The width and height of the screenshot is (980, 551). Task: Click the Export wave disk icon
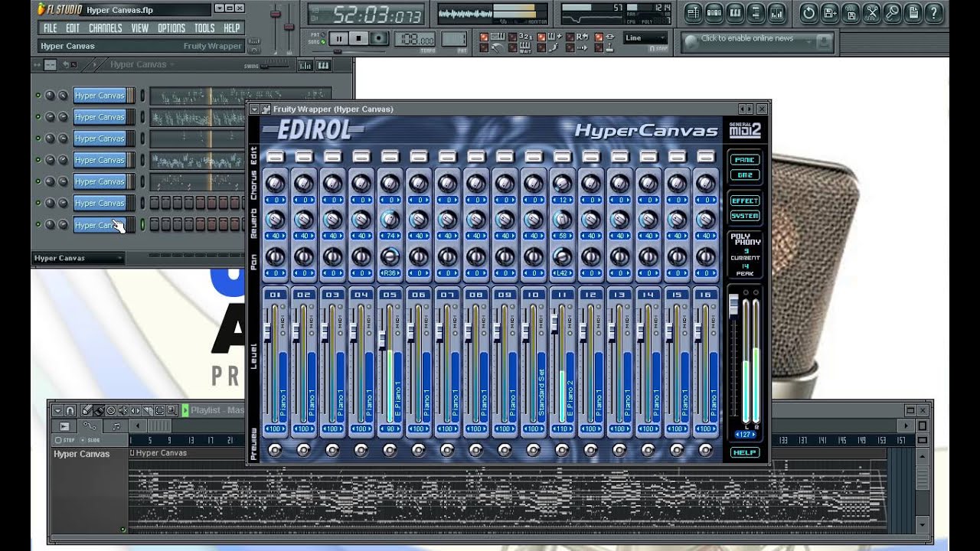[x=851, y=12]
